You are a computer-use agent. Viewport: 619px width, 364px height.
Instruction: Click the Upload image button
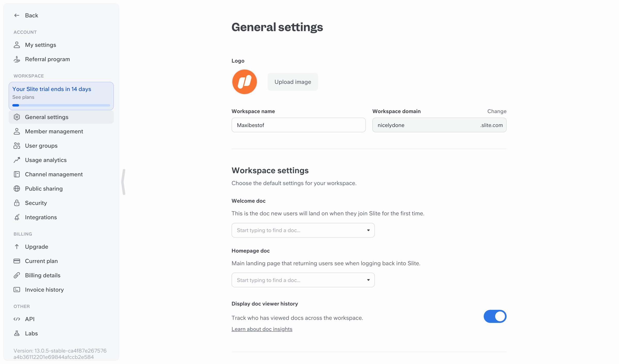(x=293, y=82)
